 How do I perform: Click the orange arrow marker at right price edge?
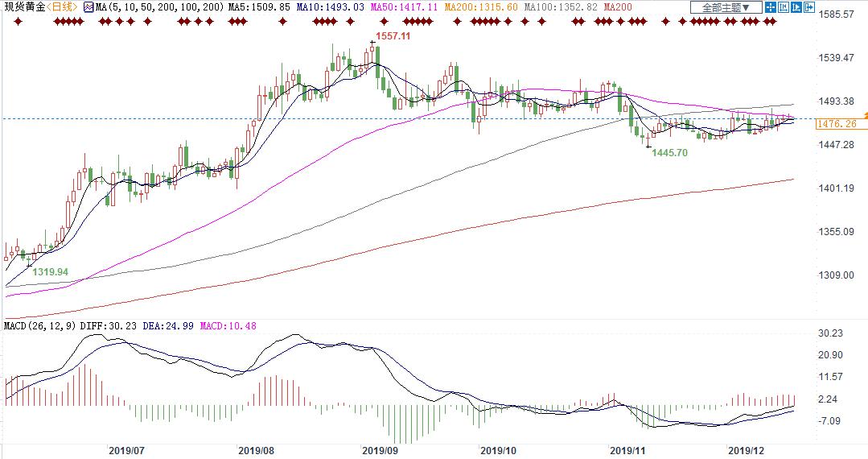(865, 117)
